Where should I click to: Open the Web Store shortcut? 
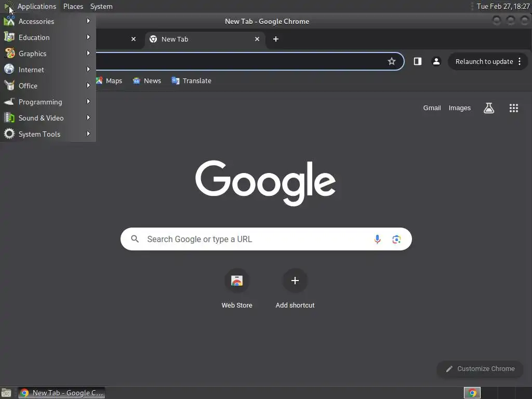pyautogui.click(x=237, y=288)
